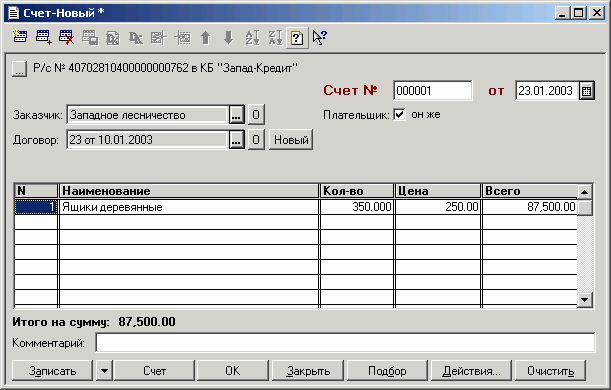Click the Договор field 23 от 10.01.2003
This screenshot has width=611, height=390.
(147, 139)
